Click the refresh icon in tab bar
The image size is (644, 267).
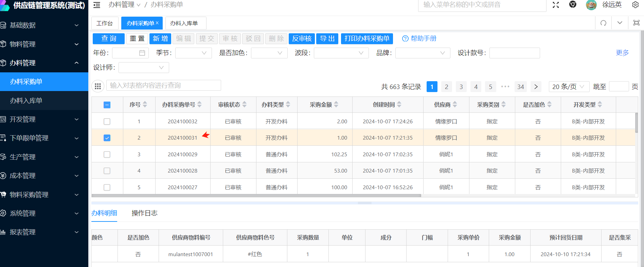[x=603, y=23]
